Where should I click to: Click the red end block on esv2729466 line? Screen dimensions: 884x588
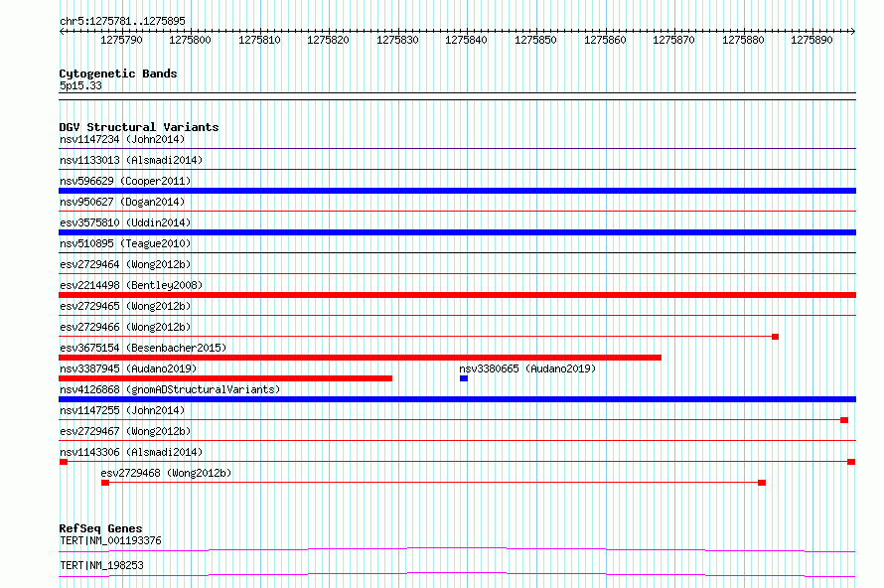coord(775,337)
